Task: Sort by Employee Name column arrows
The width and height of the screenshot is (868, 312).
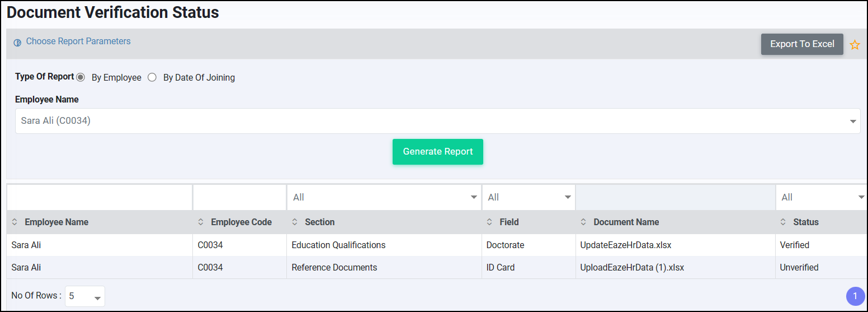Action: pyautogui.click(x=15, y=222)
